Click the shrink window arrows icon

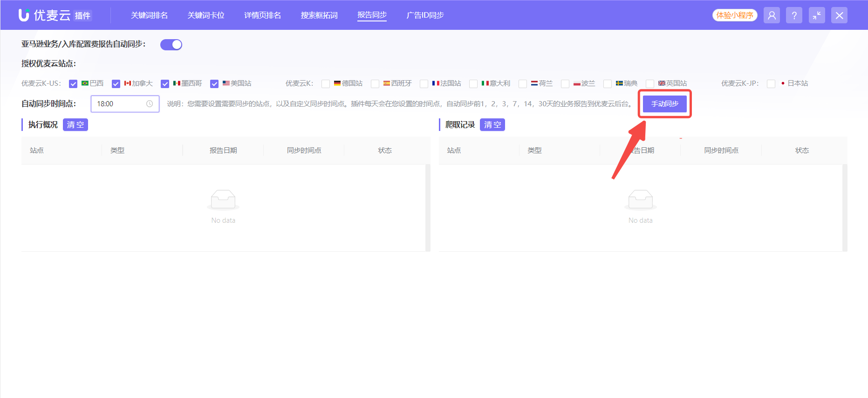817,15
